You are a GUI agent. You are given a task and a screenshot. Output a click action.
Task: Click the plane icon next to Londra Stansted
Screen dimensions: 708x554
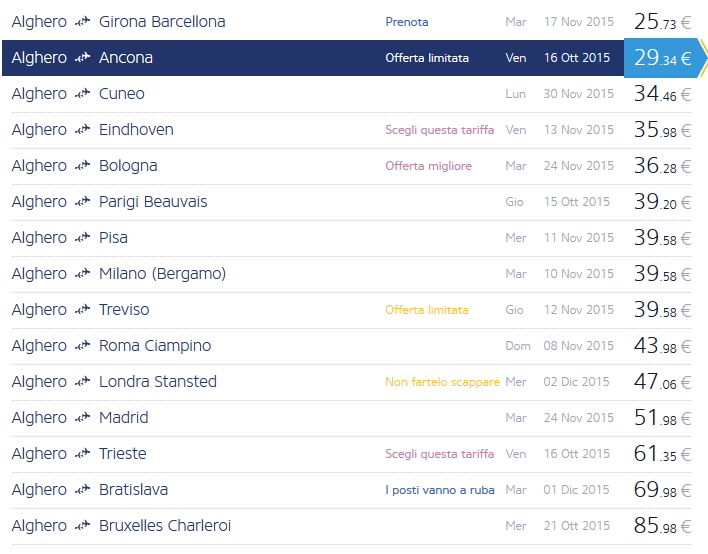point(82,382)
